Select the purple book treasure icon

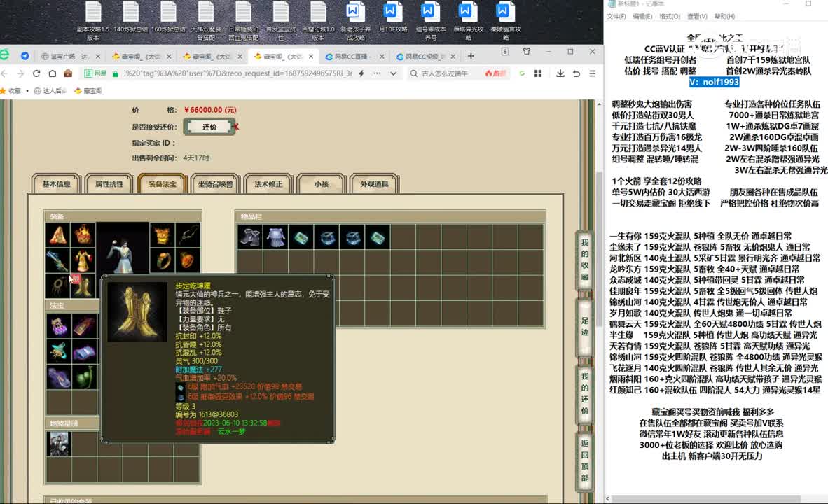83,351
